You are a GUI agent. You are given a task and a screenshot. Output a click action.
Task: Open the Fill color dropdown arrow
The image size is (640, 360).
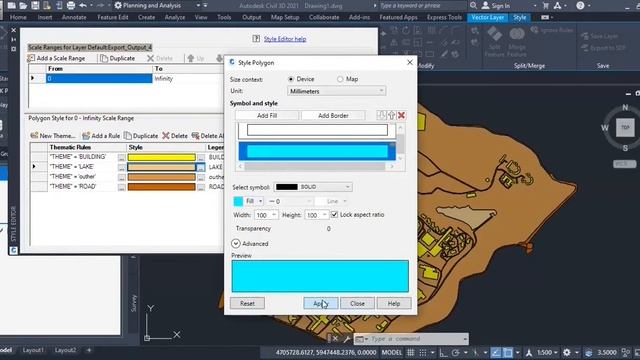pos(260,201)
